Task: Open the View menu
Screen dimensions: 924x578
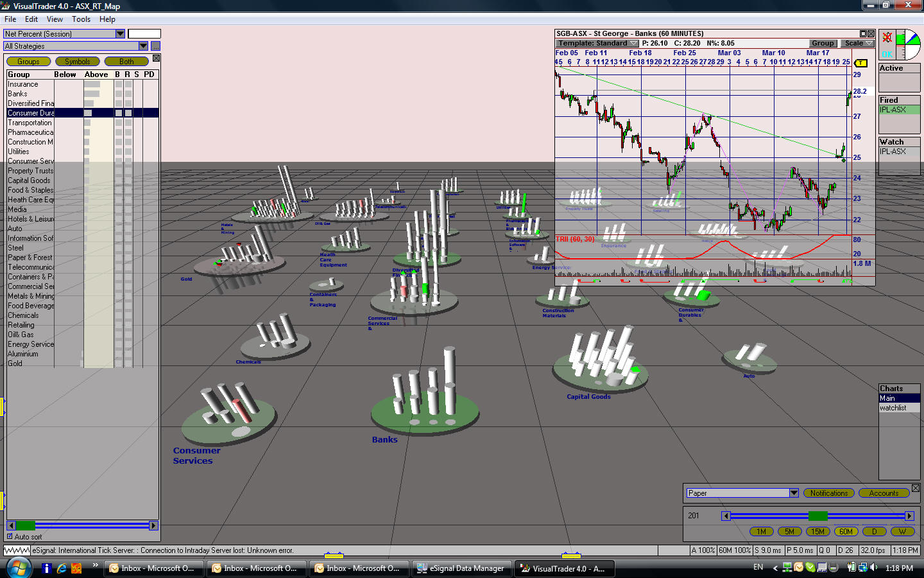Action: [x=55, y=19]
